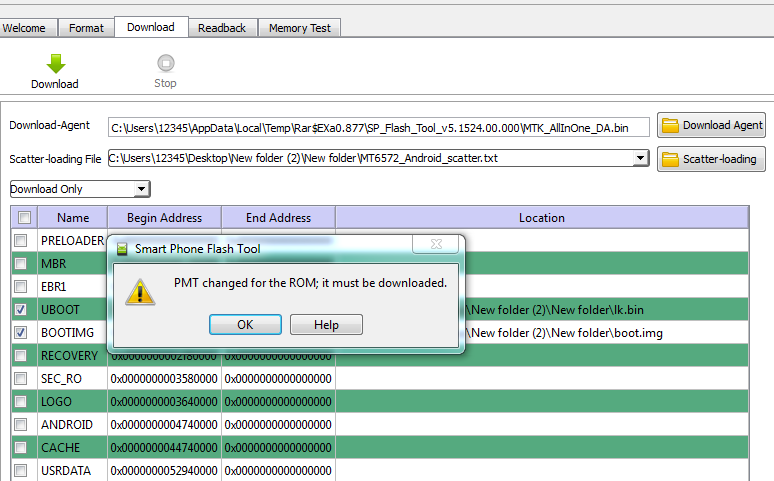The height and width of the screenshot is (481, 774).
Task: Check the EBR1 checkbox
Action: (20, 286)
